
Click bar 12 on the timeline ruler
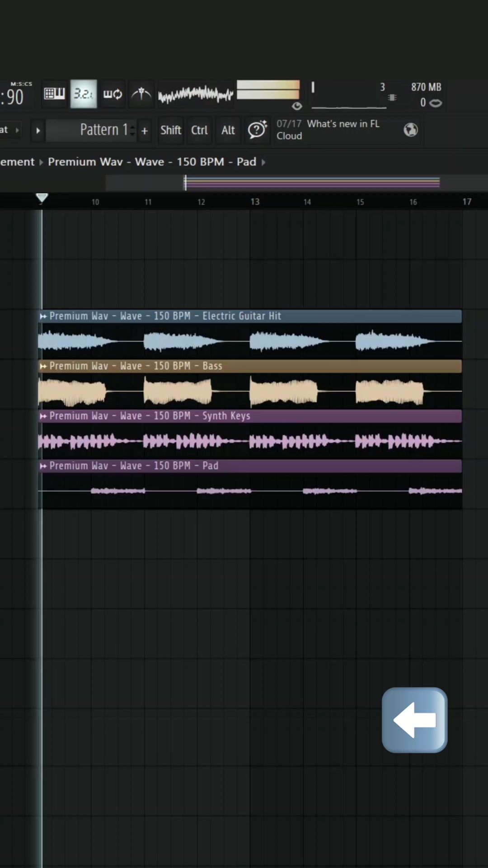[x=201, y=202]
